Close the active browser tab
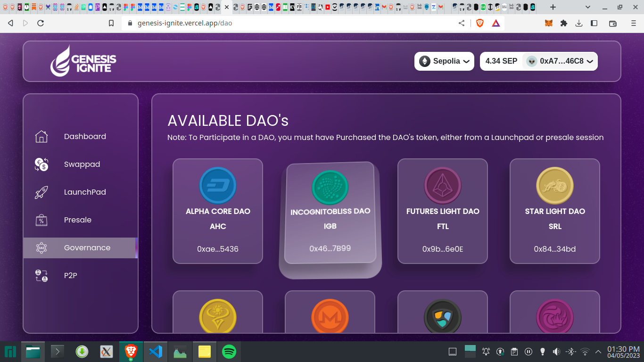Viewport: 644px width, 362px height. click(x=227, y=7)
